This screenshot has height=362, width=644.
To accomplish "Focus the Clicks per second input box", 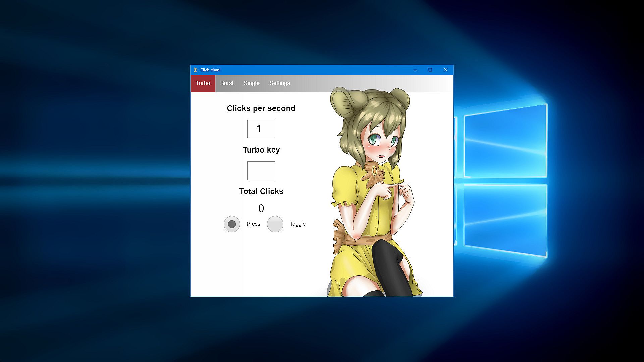I will 261,129.
